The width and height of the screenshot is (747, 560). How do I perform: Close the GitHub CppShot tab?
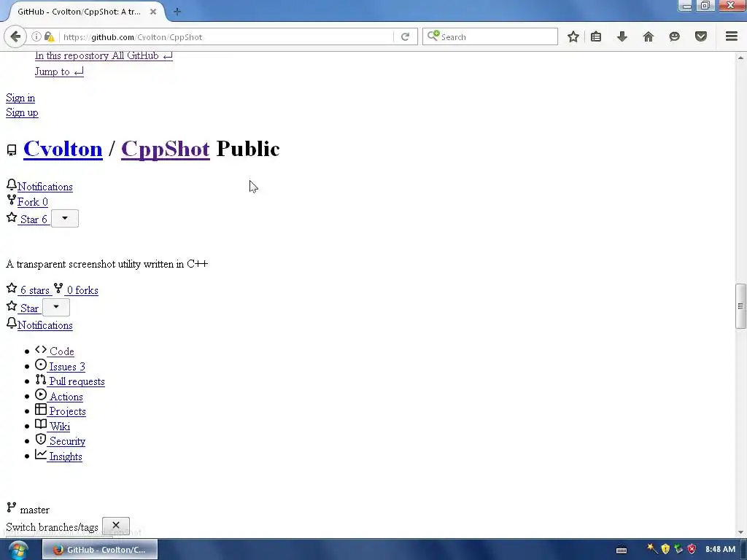[x=153, y=12]
